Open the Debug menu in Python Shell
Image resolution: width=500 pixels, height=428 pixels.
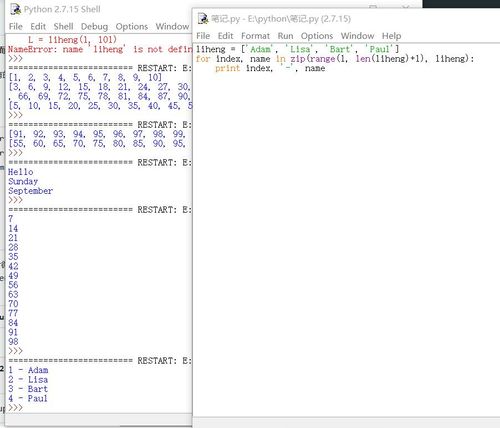coord(94,26)
